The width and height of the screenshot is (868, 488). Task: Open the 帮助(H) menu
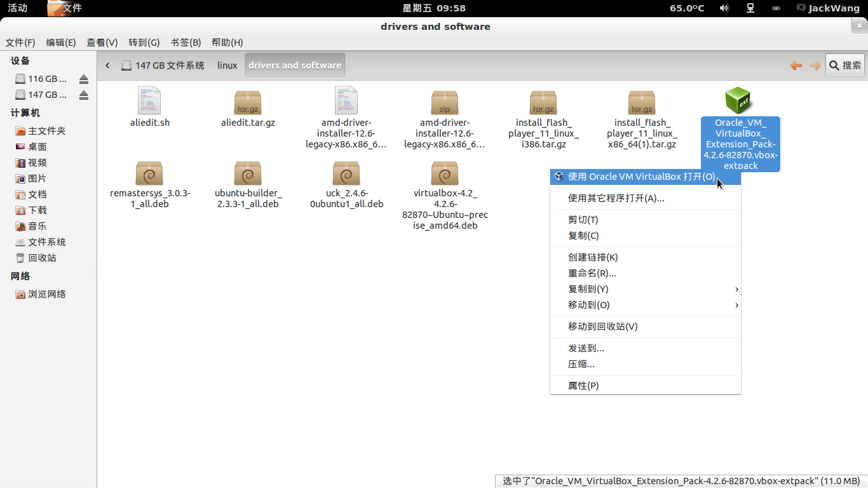(227, 43)
